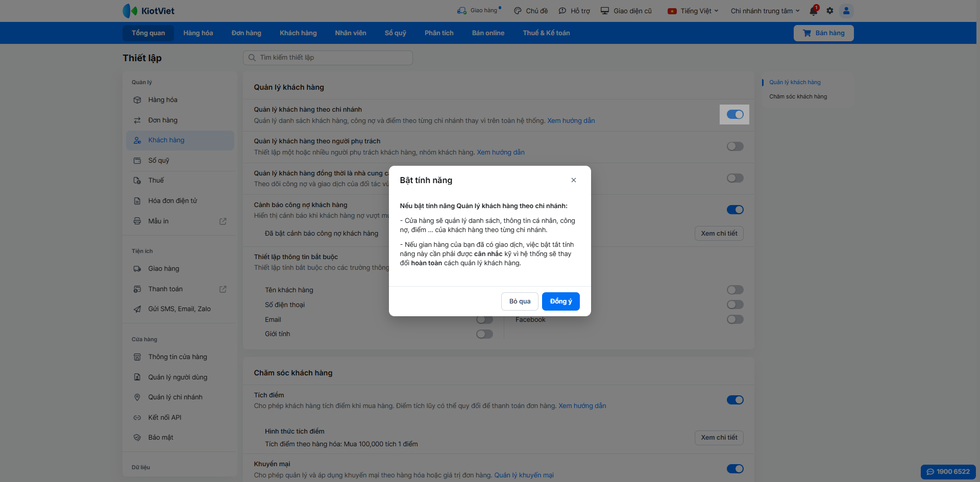The height and width of the screenshot is (482, 980).
Task: Open the Phân tích menu
Action: coord(439,33)
